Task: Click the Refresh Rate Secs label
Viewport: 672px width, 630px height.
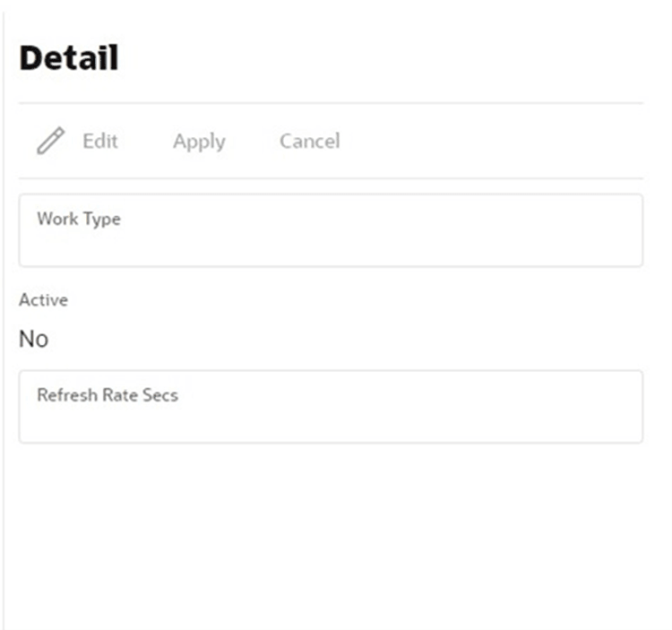Action: [108, 395]
